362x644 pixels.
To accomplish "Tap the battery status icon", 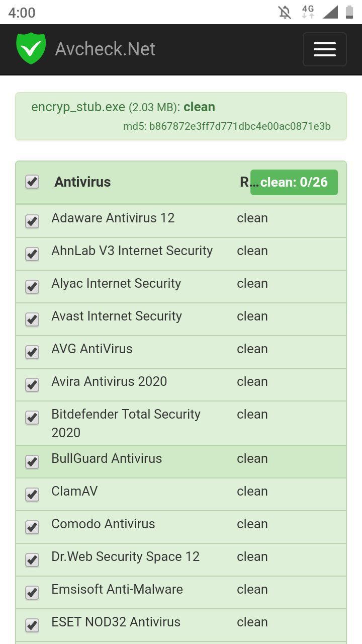I will 349,12.
